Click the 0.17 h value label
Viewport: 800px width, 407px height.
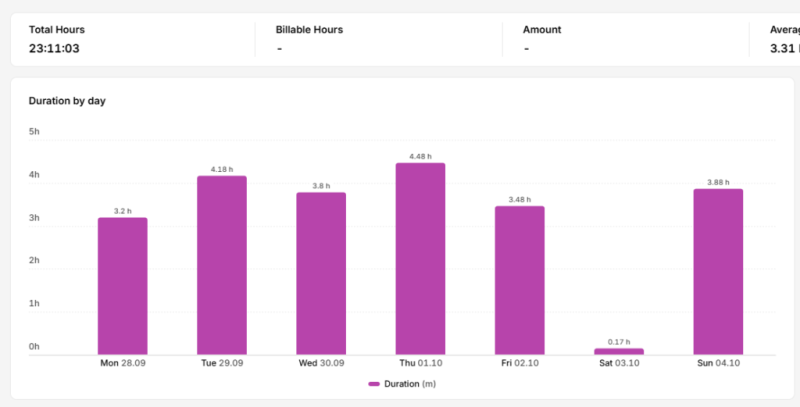tap(619, 342)
